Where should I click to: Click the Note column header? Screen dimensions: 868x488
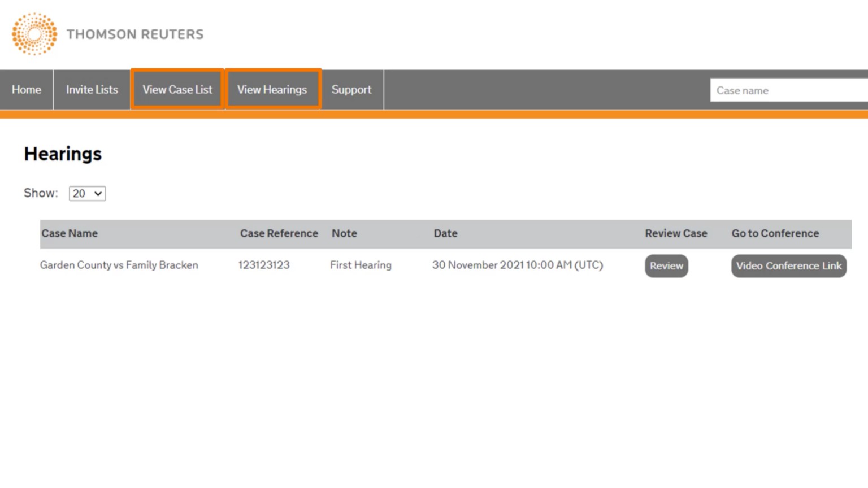(344, 233)
